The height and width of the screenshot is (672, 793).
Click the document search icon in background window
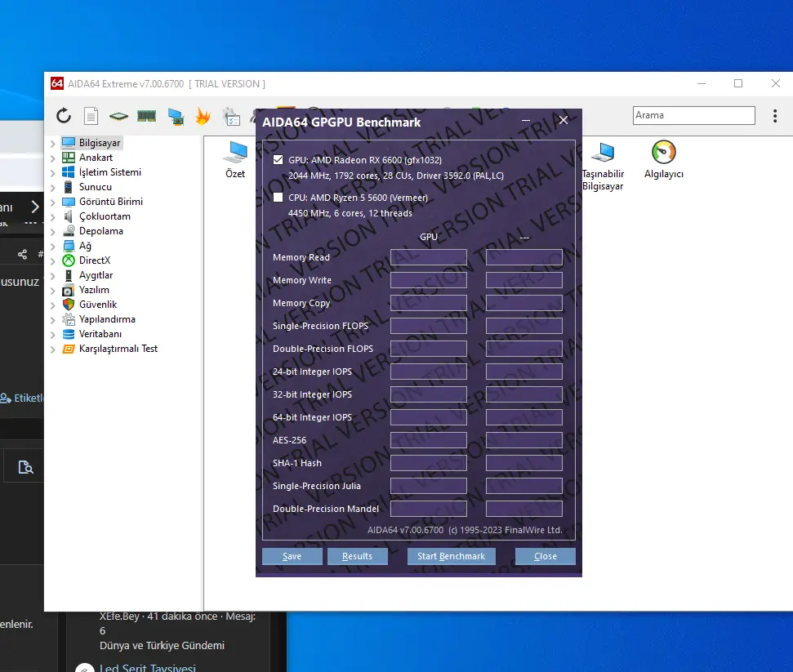click(25, 467)
